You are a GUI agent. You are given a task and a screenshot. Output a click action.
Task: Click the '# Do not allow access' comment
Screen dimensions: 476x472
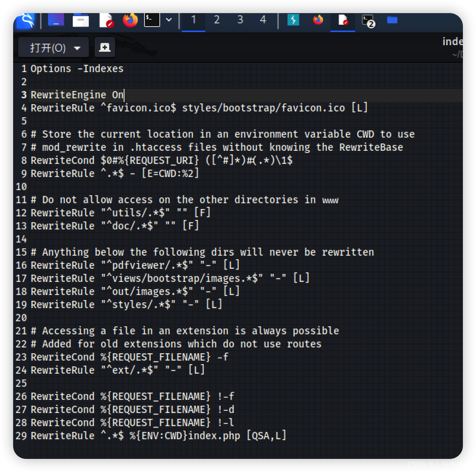tap(185, 200)
